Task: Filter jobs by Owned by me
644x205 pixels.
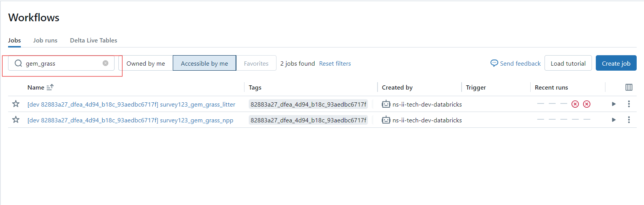Action: (x=146, y=63)
